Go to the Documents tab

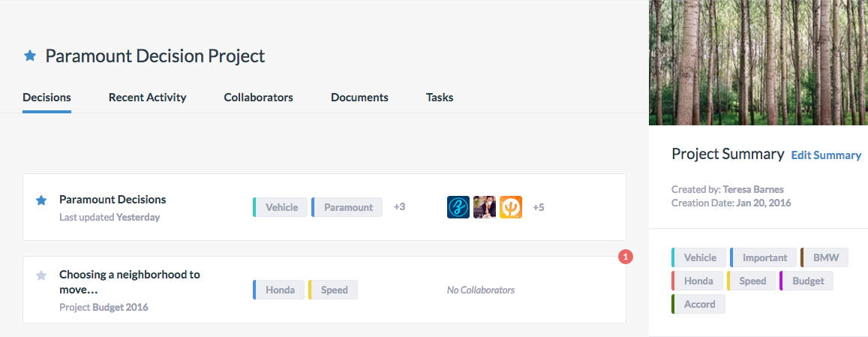click(359, 98)
